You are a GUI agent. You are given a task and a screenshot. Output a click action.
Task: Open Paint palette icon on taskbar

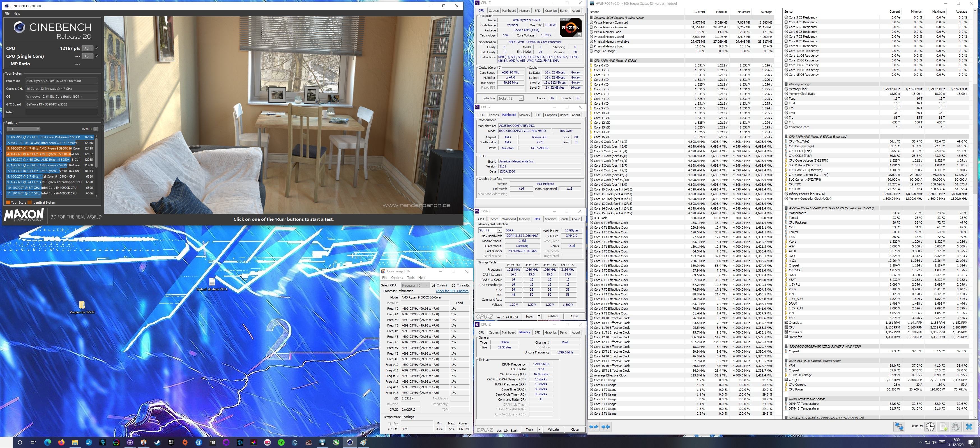(x=363, y=442)
